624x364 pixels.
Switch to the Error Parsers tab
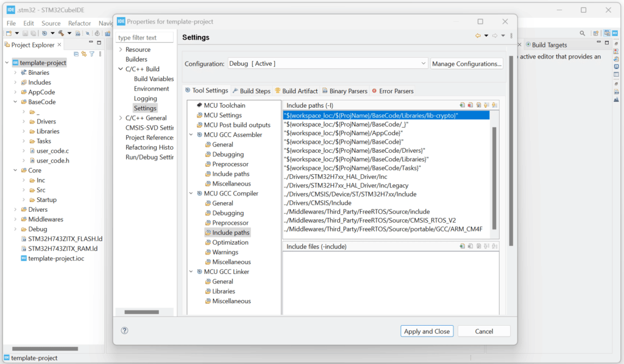tap(393, 91)
